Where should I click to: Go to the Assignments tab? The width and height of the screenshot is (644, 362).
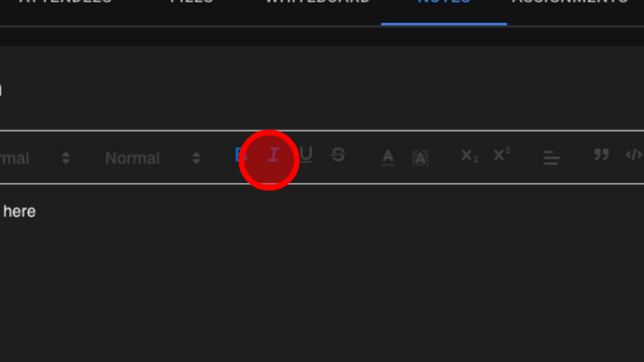tap(571, 2)
